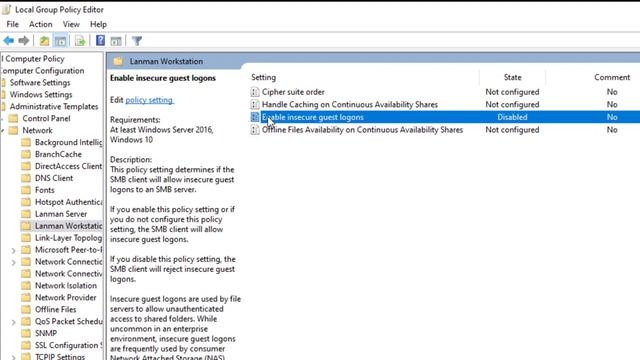Click the Control Panel folder icon
This screenshot has height=360, width=640.
point(13,118)
